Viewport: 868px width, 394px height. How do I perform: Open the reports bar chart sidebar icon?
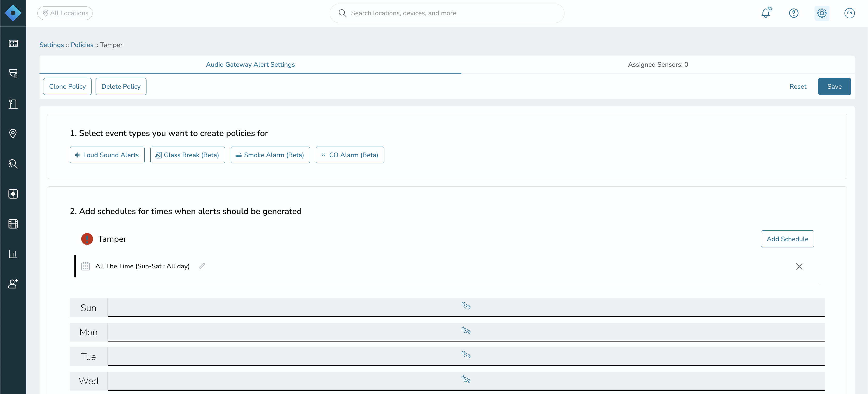[13, 254]
